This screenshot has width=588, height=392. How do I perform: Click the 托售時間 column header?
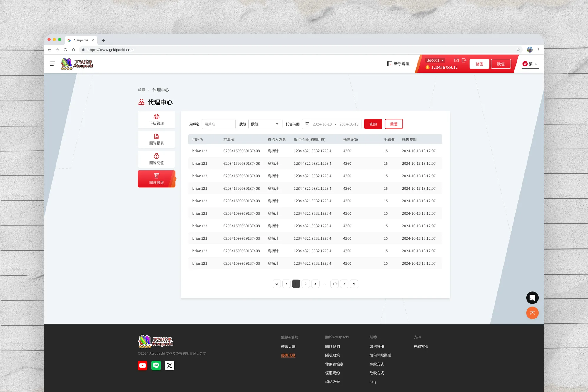(x=409, y=139)
